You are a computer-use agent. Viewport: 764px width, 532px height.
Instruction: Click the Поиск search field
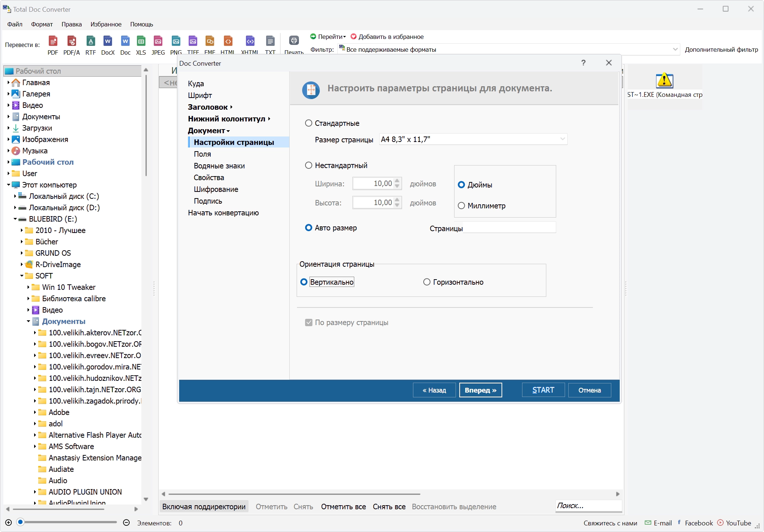click(589, 506)
